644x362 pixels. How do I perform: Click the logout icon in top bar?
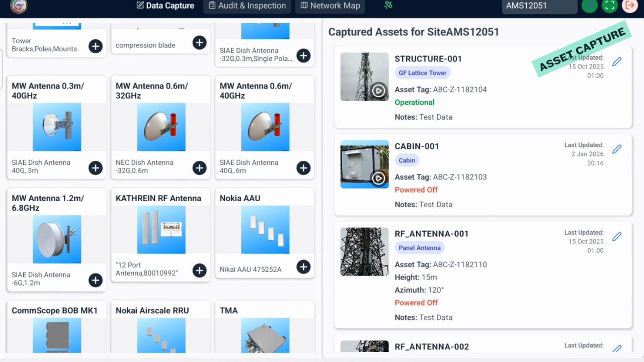click(629, 6)
